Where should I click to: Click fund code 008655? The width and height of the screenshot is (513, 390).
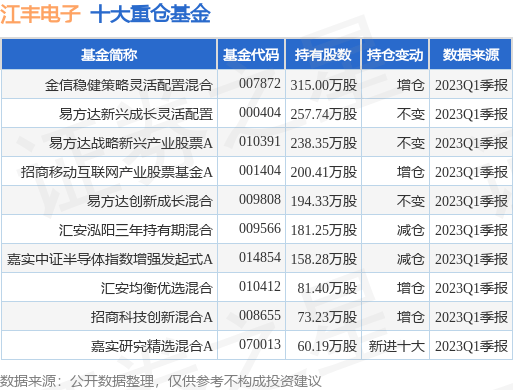click(x=260, y=316)
